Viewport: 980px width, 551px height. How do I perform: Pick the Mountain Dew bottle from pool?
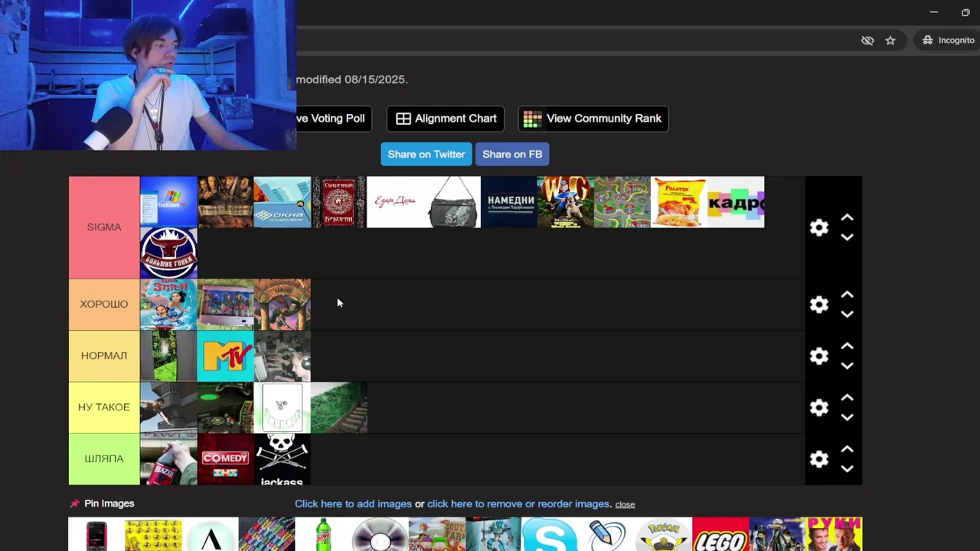coord(323,534)
